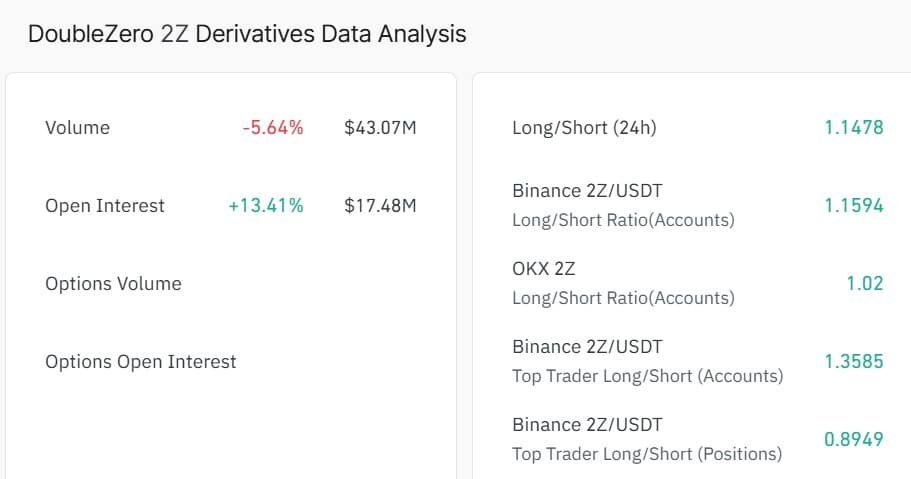Select the Volume label
The height and width of the screenshot is (479, 911).
(77, 128)
